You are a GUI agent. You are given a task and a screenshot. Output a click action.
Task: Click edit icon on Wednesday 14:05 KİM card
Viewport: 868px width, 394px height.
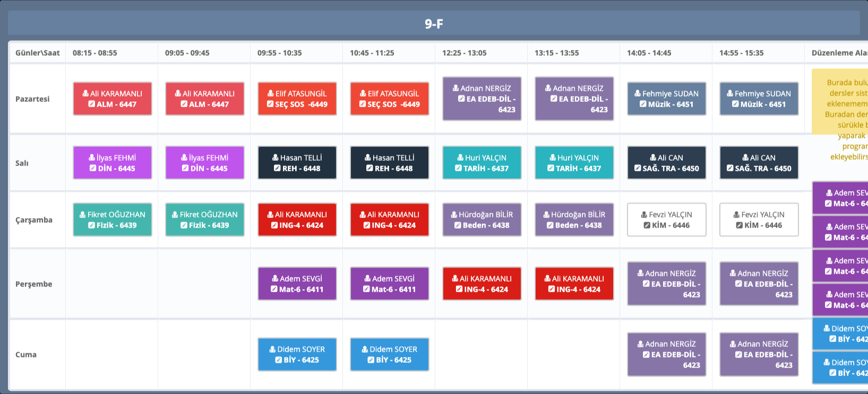[x=647, y=225]
